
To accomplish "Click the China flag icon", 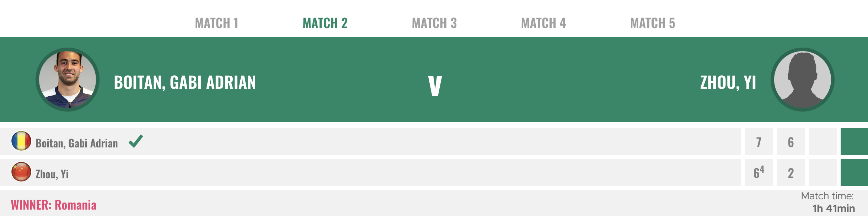I will point(21,172).
